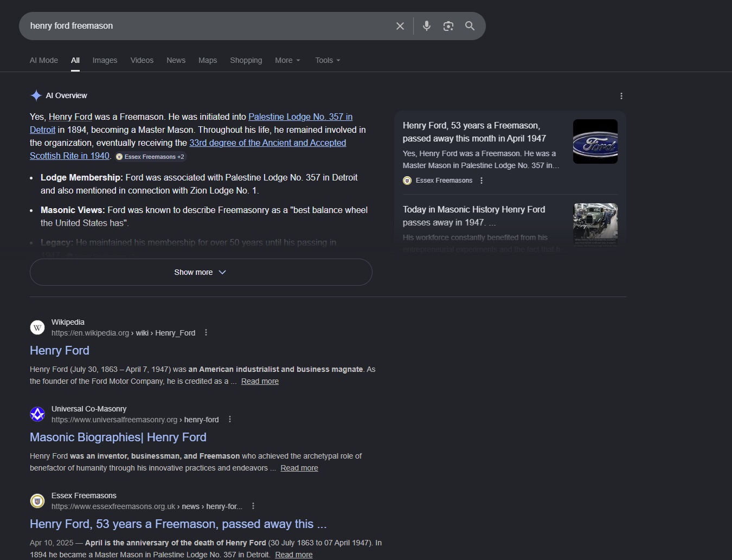732x560 pixels.
Task: Select the All results tab
Action: click(75, 60)
